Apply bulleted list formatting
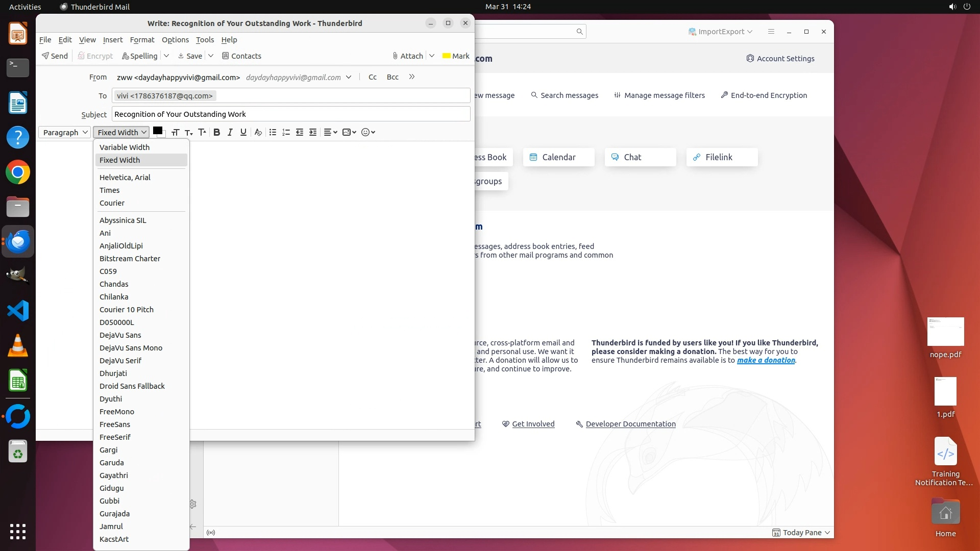The width and height of the screenshot is (980, 551). point(273,132)
